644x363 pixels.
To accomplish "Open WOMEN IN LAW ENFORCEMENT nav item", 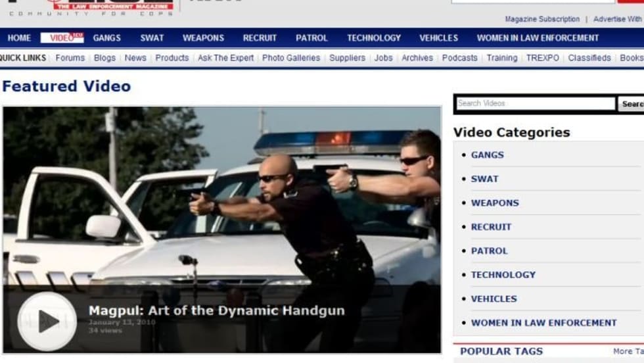I will pos(538,38).
